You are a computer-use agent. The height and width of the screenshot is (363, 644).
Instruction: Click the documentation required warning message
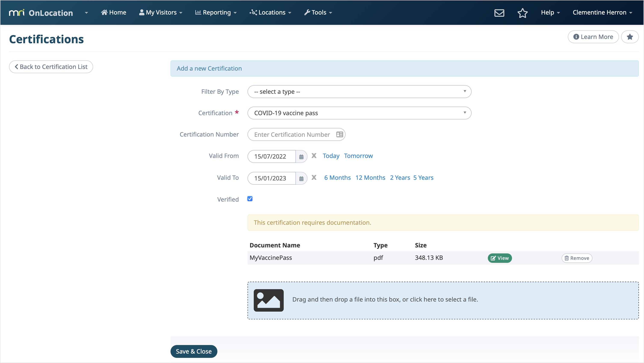pos(443,222)
